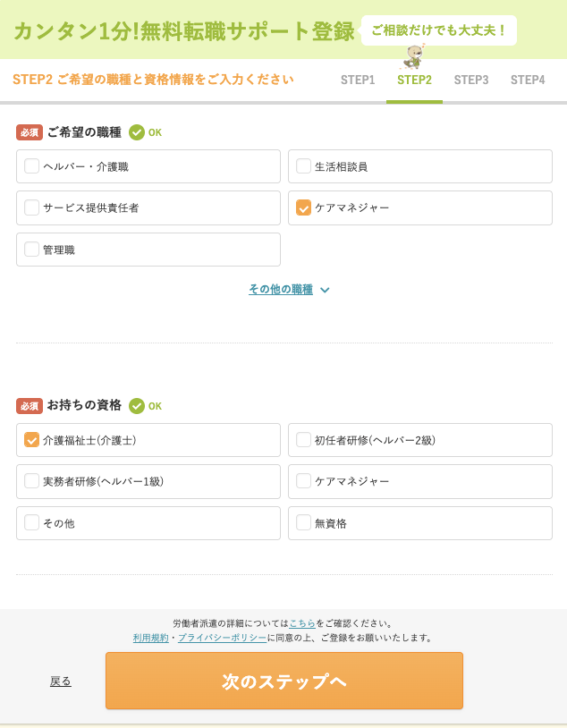Click the STEP2 ご希望の職種と資格情報 instruction text

pyautogui.click(x=153, y=80)
